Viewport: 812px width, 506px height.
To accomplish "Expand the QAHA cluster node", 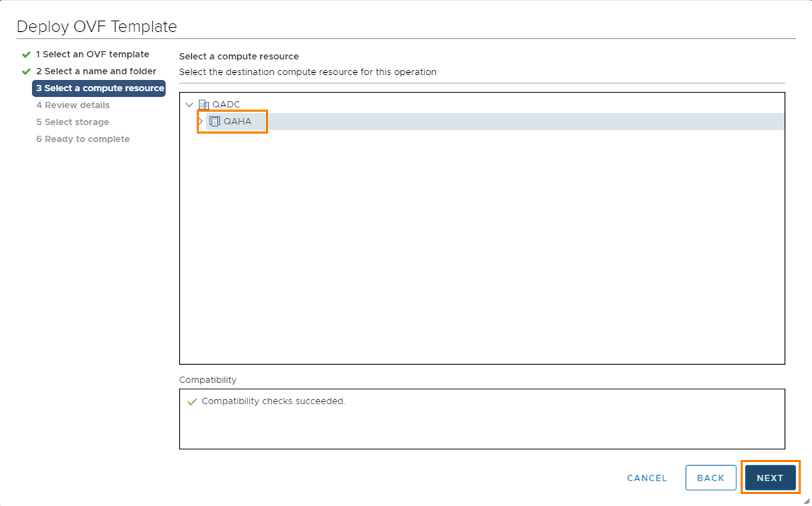I will (201, 121).
